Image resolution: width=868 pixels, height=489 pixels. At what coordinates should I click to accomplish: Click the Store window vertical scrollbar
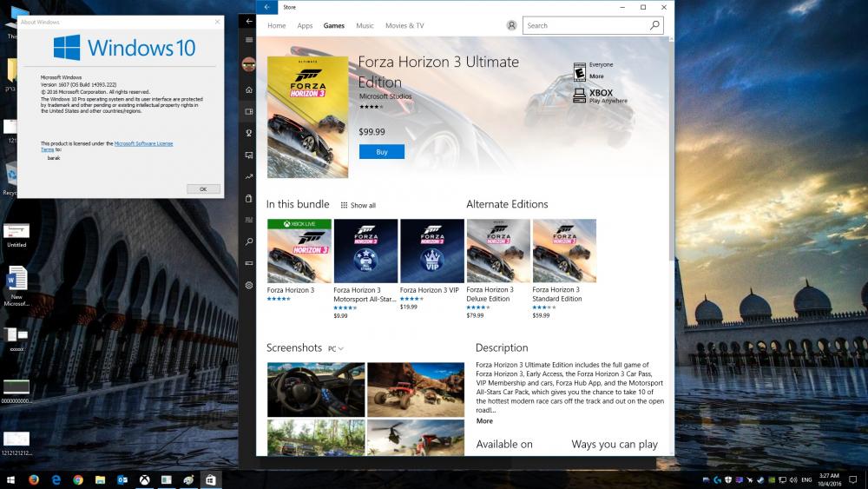point(672,149)
